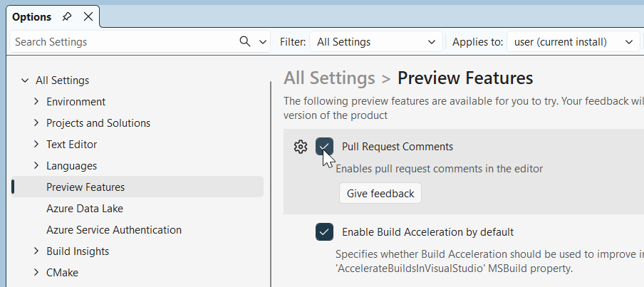Expand the Build Insights node
Image resolution: width=644 pixels, height=287 pixels.
[36, 251]
